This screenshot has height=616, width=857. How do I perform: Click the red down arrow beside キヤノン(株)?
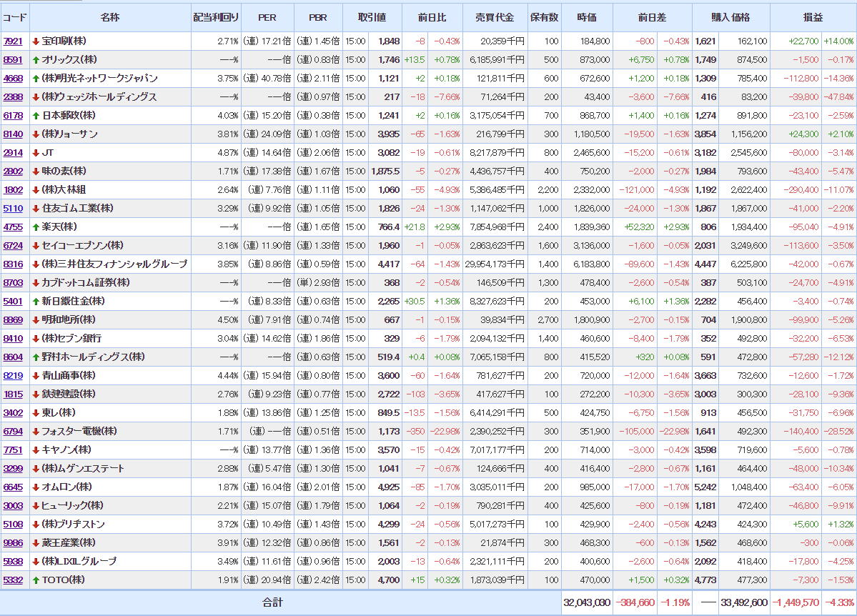[36, 450]
